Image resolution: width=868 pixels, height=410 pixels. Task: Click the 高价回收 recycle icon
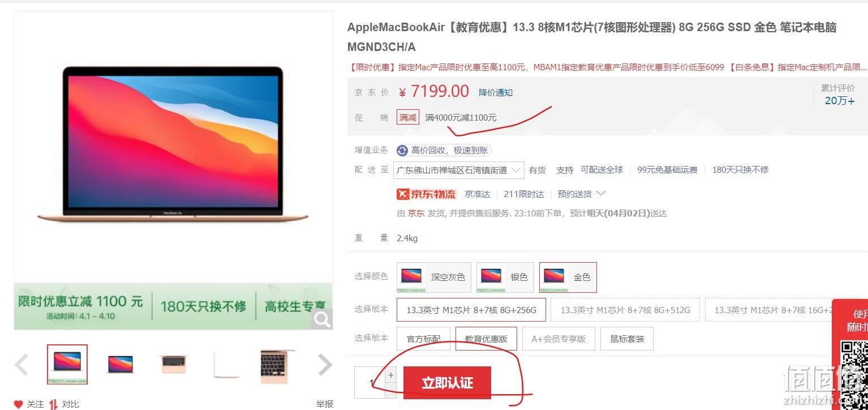click(402, 150)
